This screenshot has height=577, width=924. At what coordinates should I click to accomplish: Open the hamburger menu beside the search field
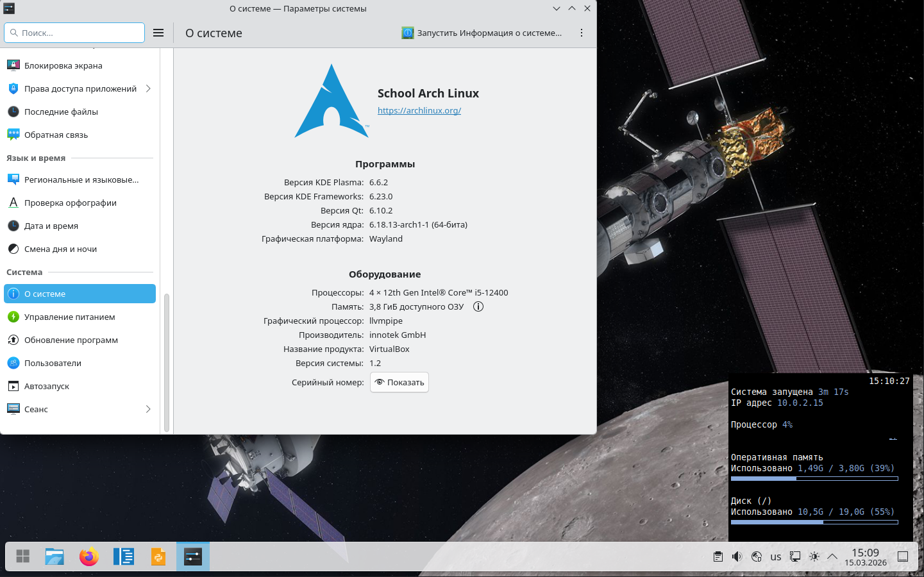pyautogui.click(x=158, y=33)
